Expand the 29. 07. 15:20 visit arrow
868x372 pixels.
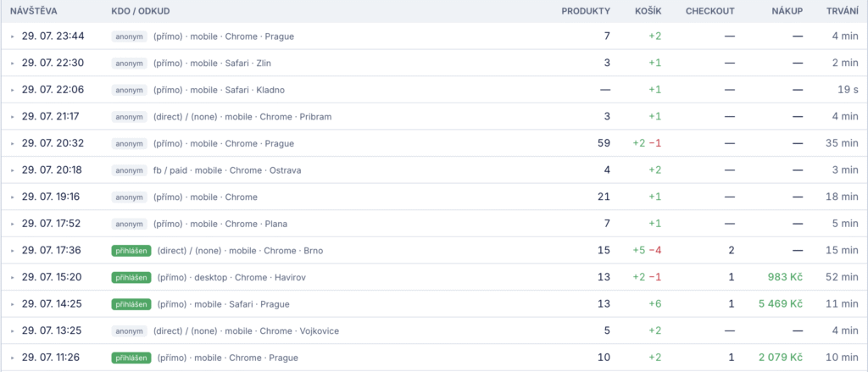coord(13,277)
